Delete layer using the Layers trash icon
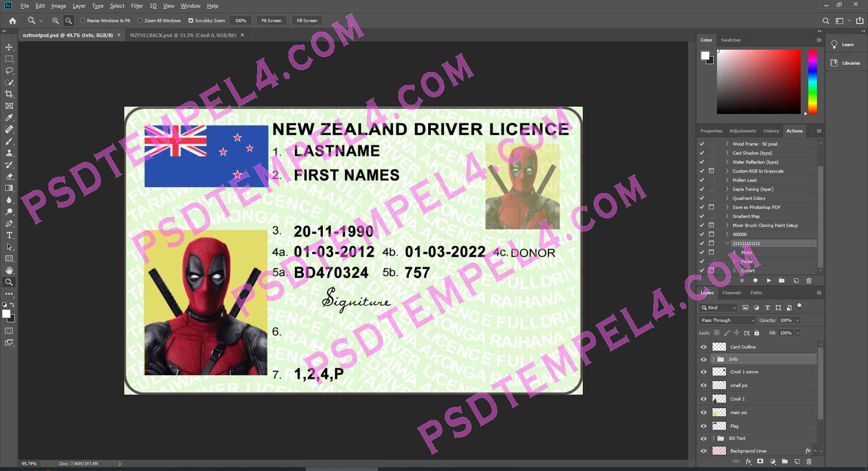868x471 pixels. tap(809, 462)
